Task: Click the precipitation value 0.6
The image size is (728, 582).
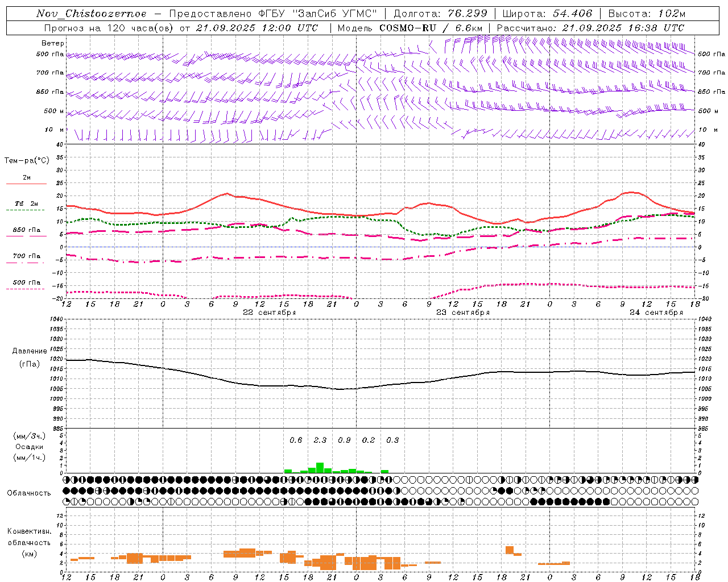Action: (296, 440)
